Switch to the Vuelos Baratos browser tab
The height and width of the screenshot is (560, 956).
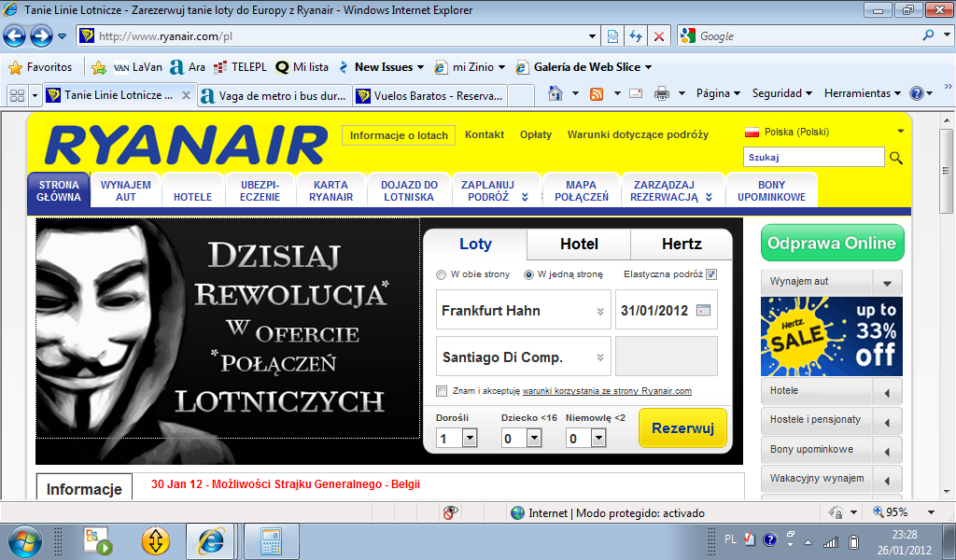[429, 96]
